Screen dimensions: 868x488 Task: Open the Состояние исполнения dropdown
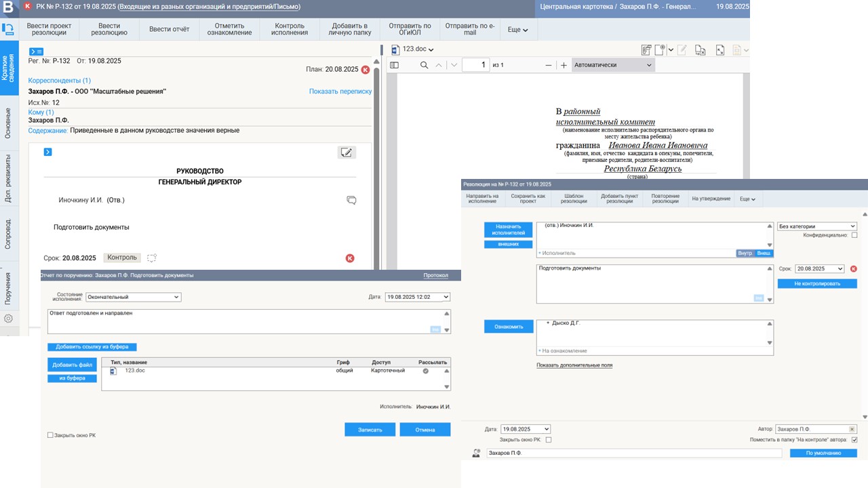(x=133, y=297)
